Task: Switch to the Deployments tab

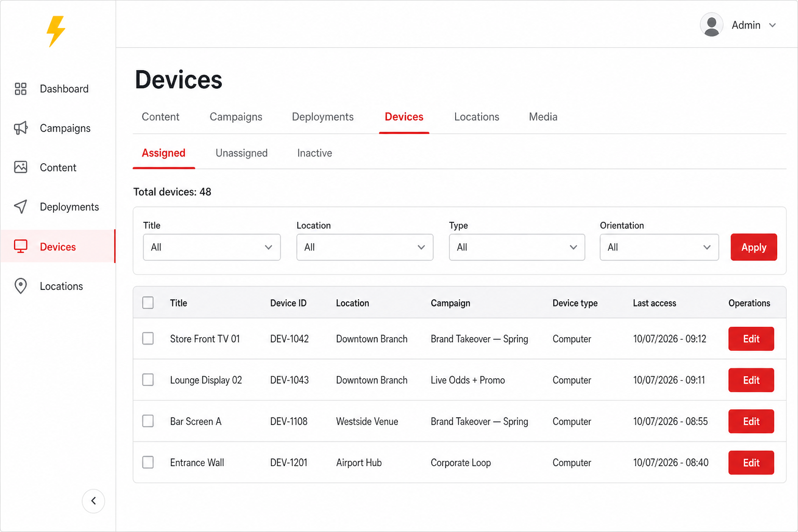Action: (323, 117)
